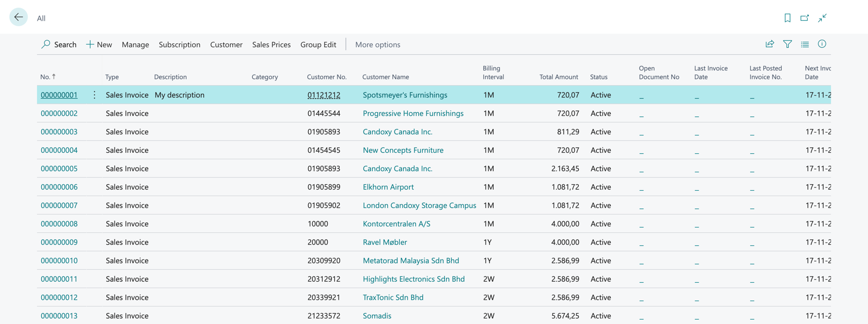Screen dimensions: 868x324
Task: Open Search in the action bar
Action: coord(59,44)
